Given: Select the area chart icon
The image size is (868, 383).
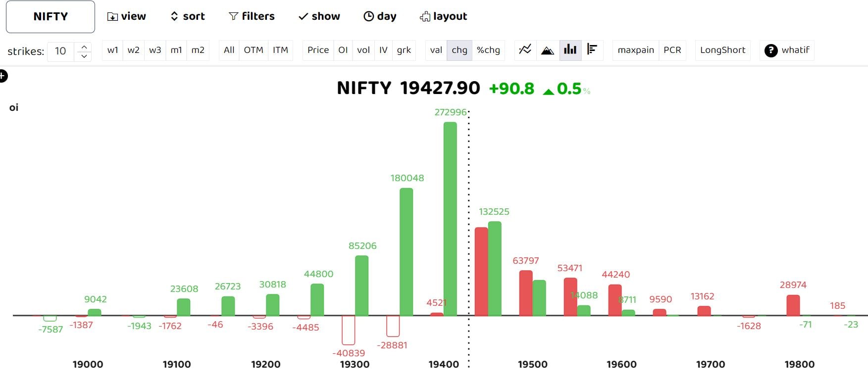Looking at the screenshot, I should [548, 50].
